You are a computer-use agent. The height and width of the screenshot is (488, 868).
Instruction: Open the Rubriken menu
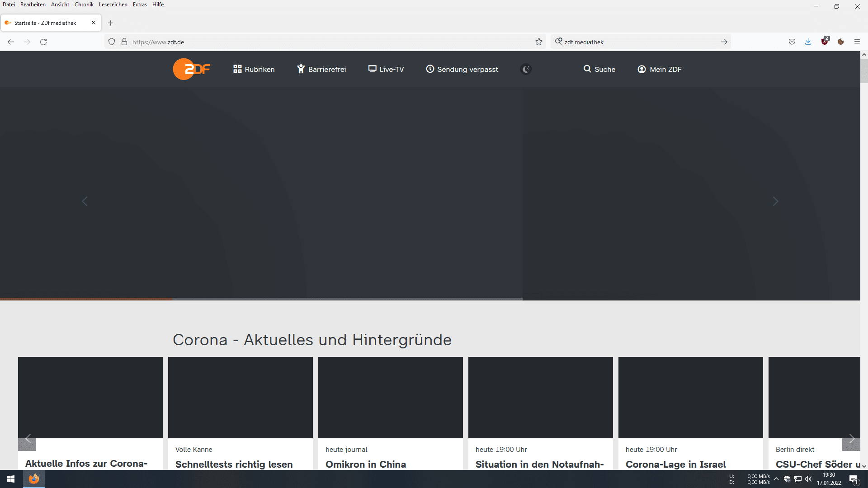click(254, 69)
